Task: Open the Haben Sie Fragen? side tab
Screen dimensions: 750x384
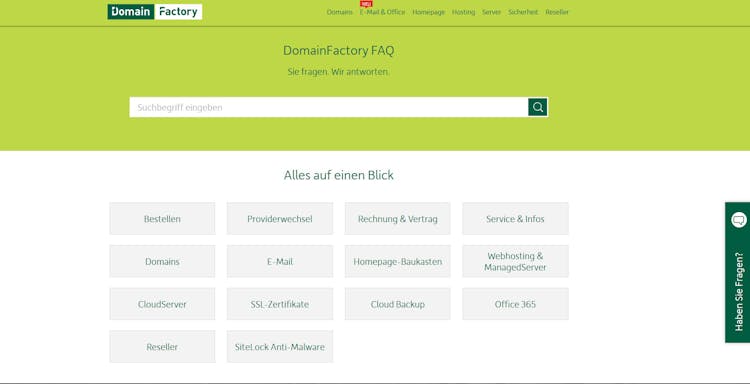Action: click(738, 272)
